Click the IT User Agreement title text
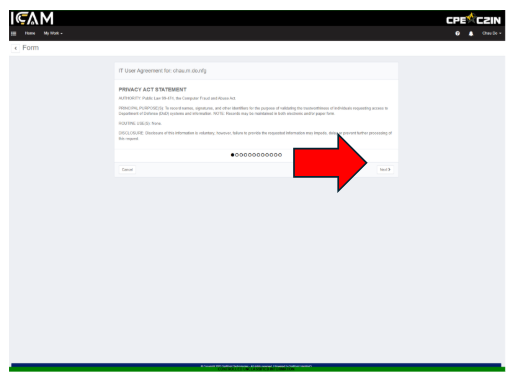The height and width of the screenshot is (382, 516). [162, 71]
